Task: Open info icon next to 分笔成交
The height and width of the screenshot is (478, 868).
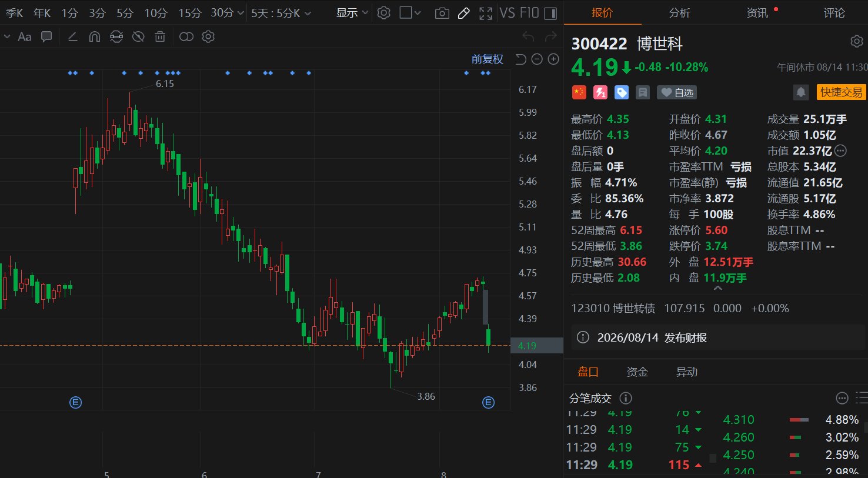Action: 626,398
